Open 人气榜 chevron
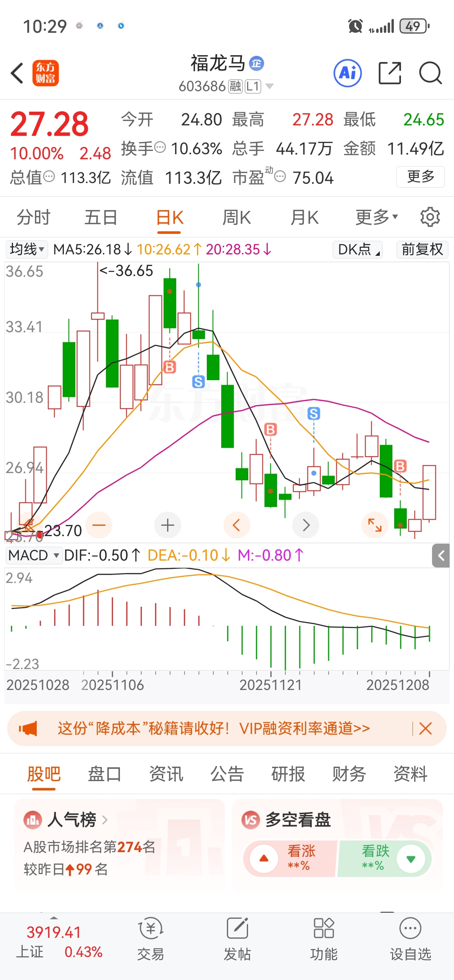 point(104,820)
